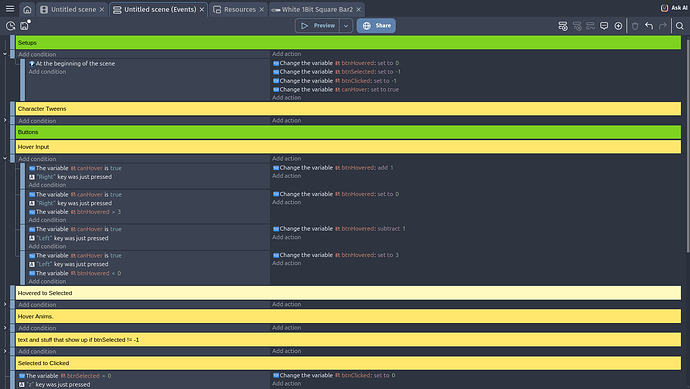Add action in Character Tweens group row
Screen dimensions: 690x389
click(x=286, y=120)
